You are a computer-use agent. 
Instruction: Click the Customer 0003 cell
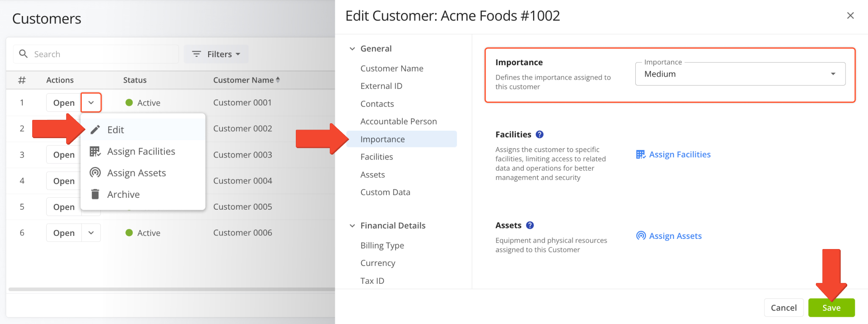tap(242, 155)
